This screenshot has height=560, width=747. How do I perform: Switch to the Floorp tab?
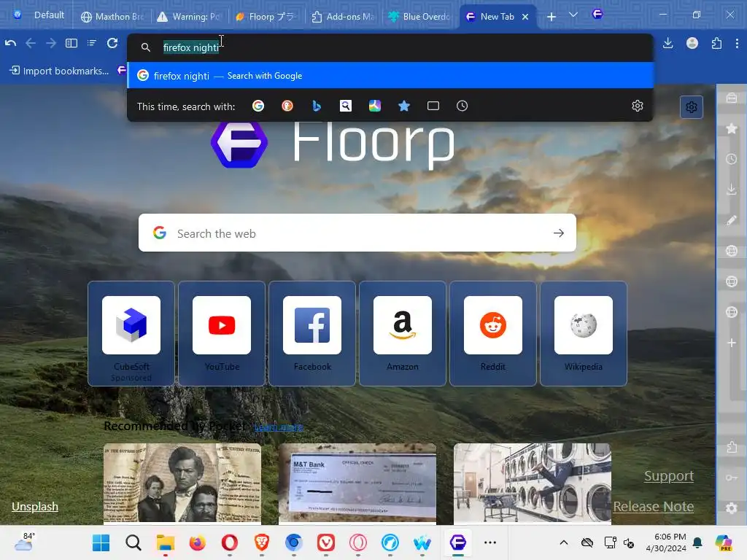point(266,17)
